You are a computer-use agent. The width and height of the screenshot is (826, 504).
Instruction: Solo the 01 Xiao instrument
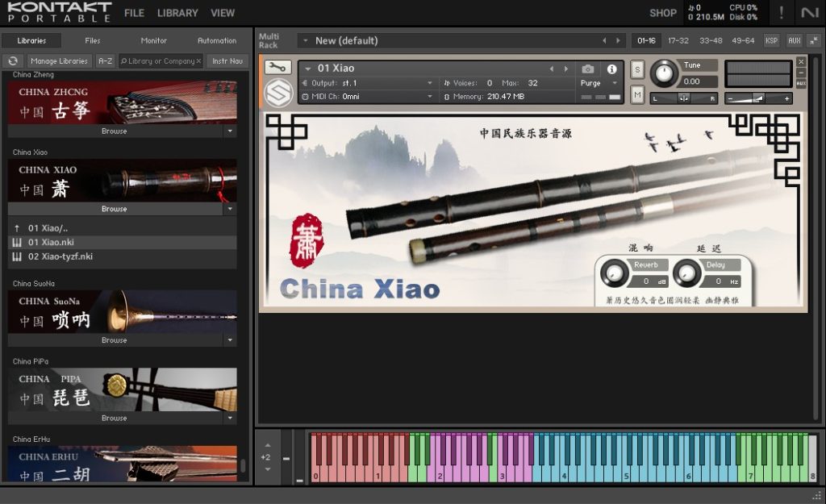pyautogui.click(x=637, y=69)
